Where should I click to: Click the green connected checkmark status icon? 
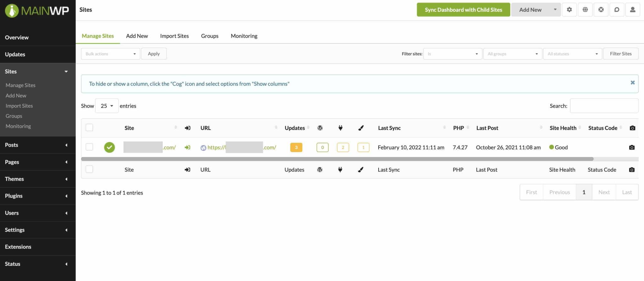click(109, 147)
